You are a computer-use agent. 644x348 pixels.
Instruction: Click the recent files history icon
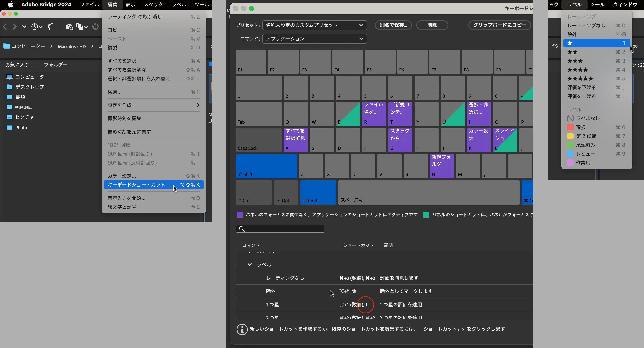tap(35, 27)
